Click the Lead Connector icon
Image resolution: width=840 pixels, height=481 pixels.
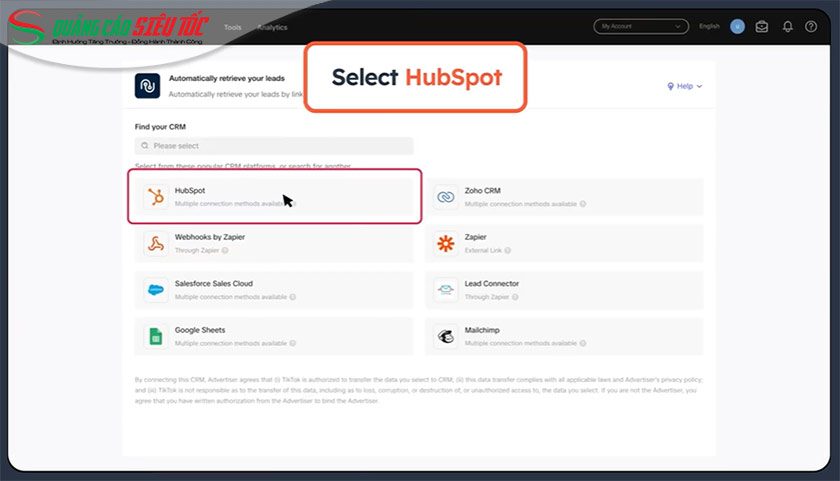tap(446, 290)
